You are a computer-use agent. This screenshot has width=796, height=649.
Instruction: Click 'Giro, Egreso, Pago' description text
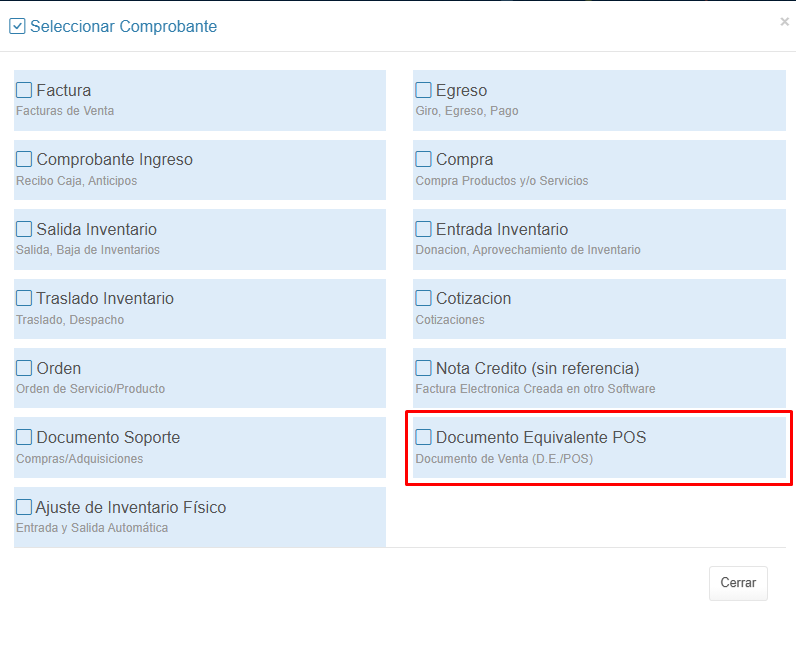[x=467, y=111]
